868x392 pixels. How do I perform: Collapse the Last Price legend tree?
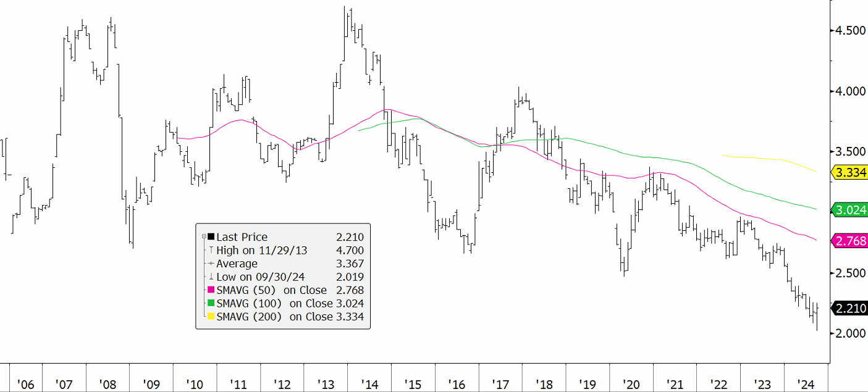(x=203, y=237)
